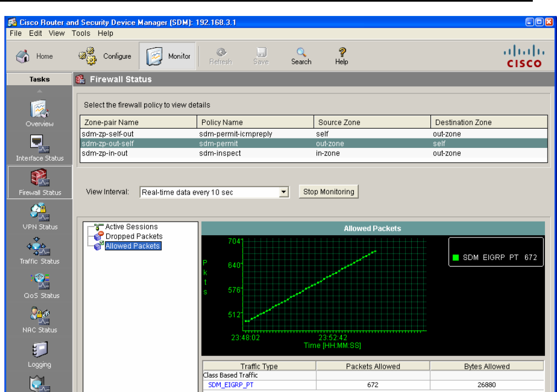This screenshot has height=392, width=557.
Task: Open the NAC Status task
Action: pyautogui.click(x=40, y=320)
